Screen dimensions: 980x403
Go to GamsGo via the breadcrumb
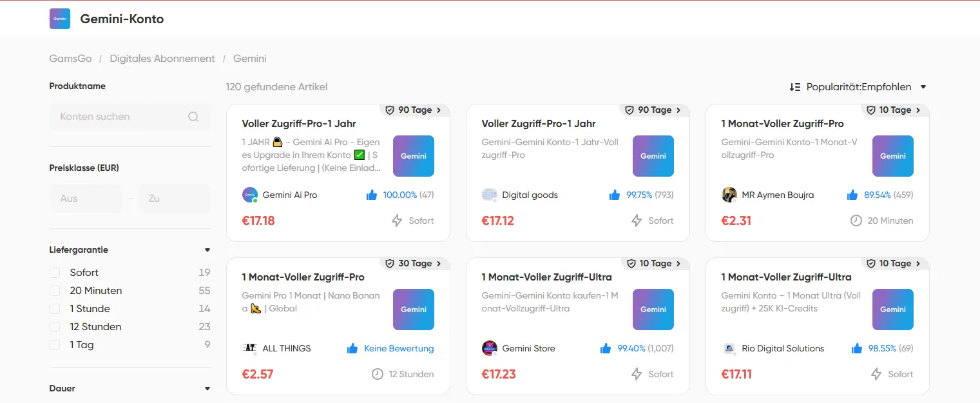pos(71,58)
